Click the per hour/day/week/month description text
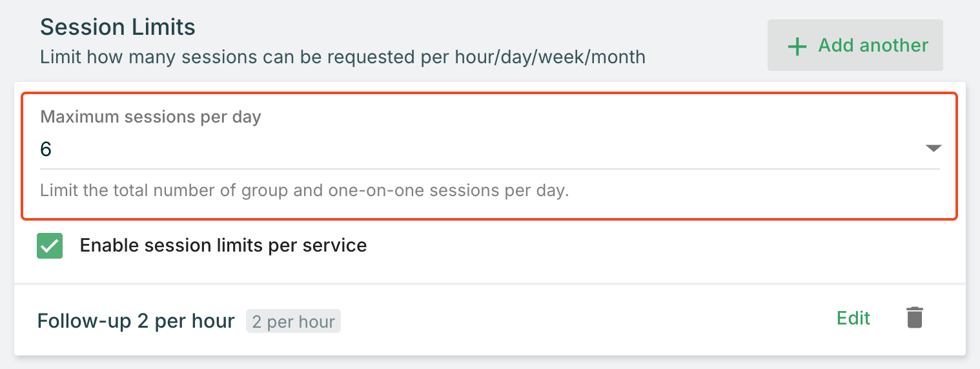 pos(342,57)
